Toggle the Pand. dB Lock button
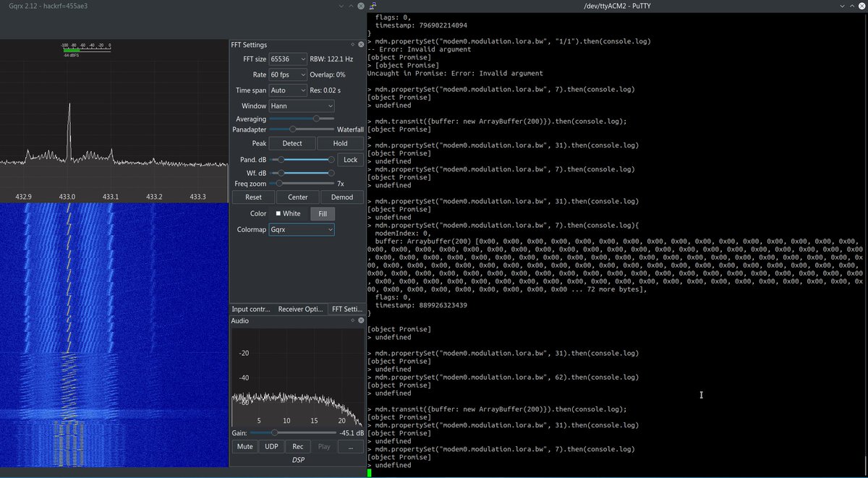The width and height of the screenshot is (868, 478). [350, 160]
